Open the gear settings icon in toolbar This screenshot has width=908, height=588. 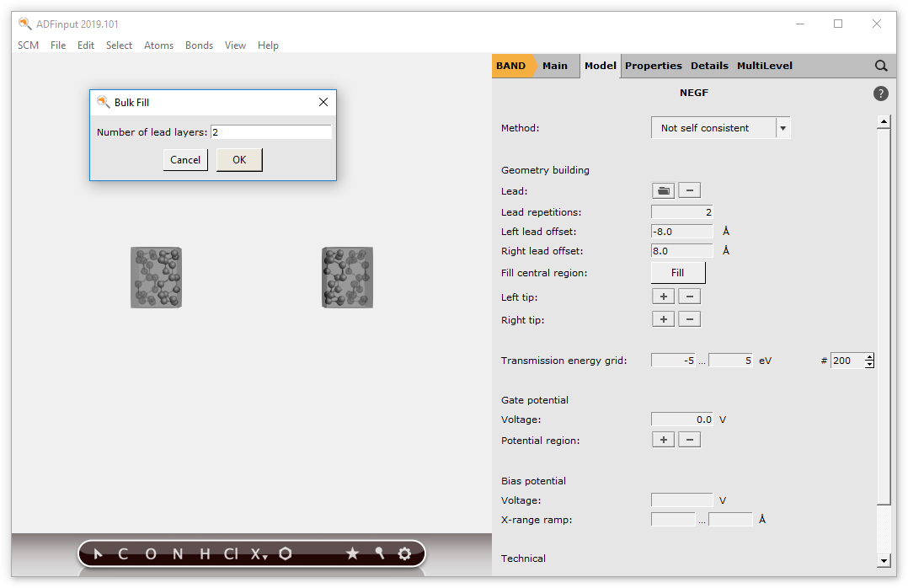click(x=404, y=553)
